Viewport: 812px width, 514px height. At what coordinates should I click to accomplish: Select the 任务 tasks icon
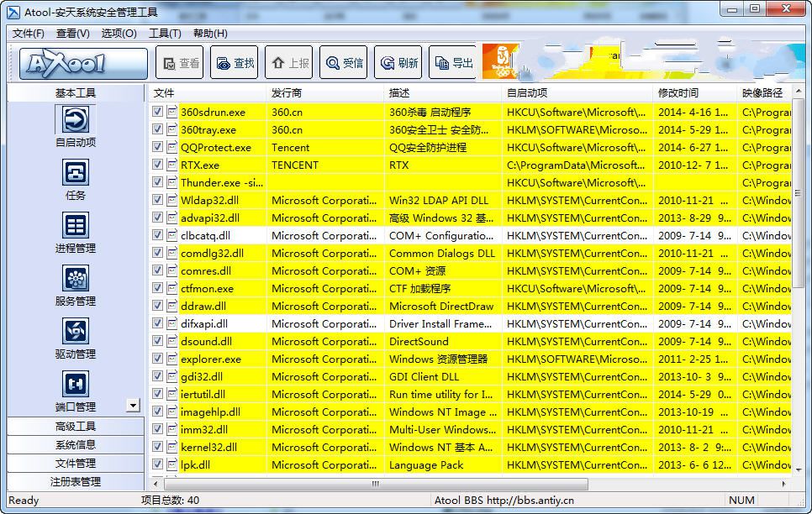[75, 173]
